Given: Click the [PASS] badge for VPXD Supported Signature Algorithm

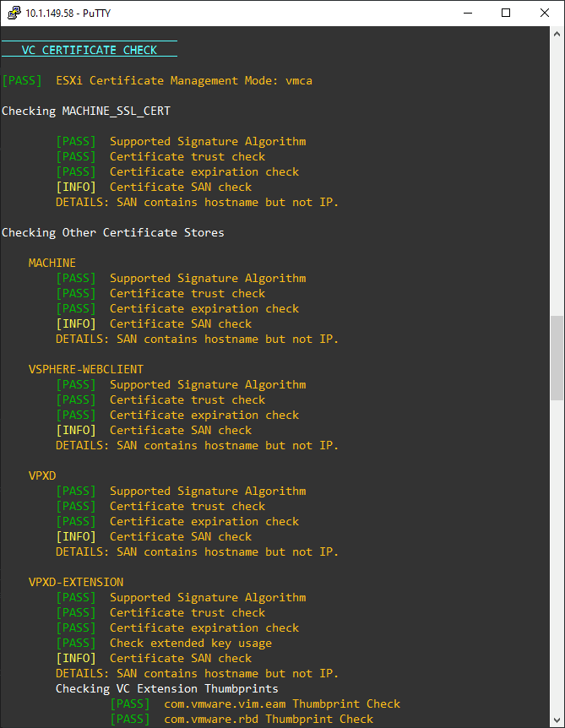Looking at the screenshot, I should [x=76, y=491].
